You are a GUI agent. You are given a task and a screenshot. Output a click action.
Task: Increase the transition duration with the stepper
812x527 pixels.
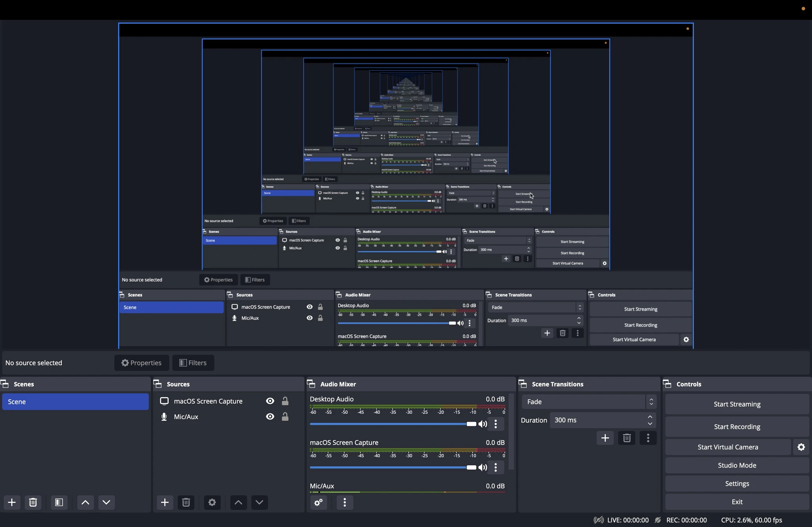click(x=650, y=417)
